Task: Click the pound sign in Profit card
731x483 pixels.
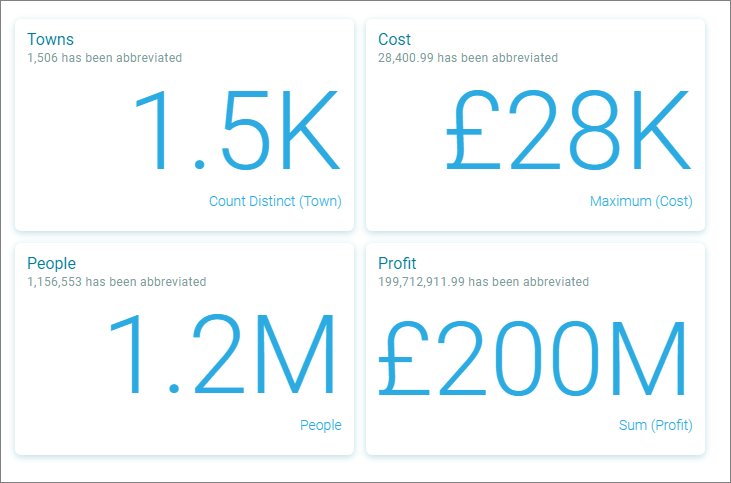Action: pos(403,358)
